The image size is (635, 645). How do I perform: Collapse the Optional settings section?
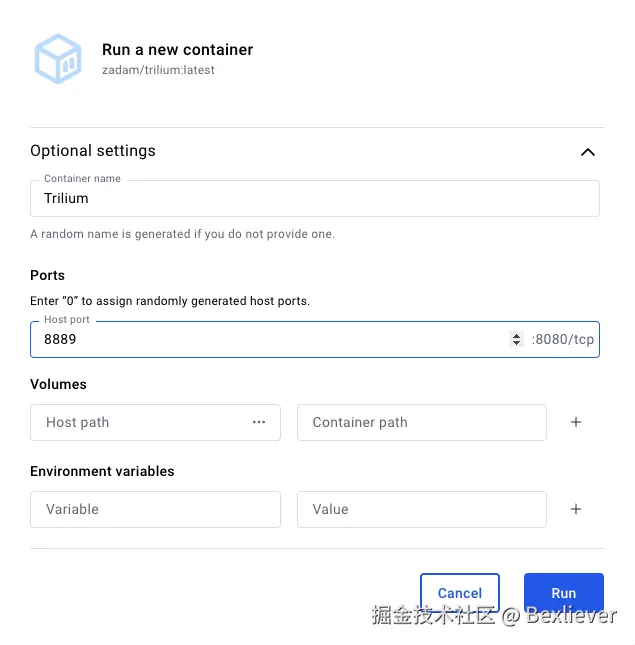click(x=588, y=152)
